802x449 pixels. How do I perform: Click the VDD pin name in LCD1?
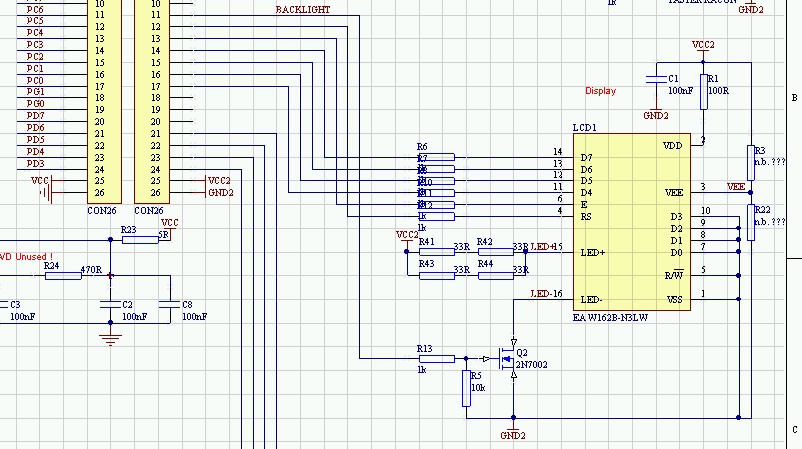[x=673, y=146]
